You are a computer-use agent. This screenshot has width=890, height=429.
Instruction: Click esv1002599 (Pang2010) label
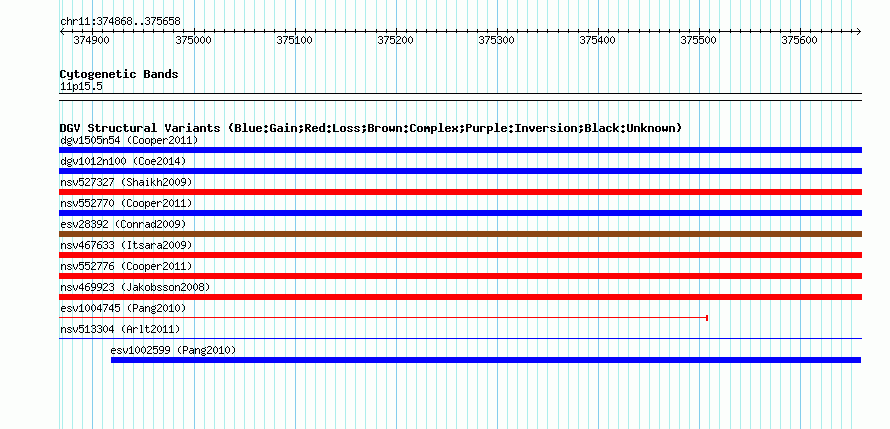[x=173, y=350]
